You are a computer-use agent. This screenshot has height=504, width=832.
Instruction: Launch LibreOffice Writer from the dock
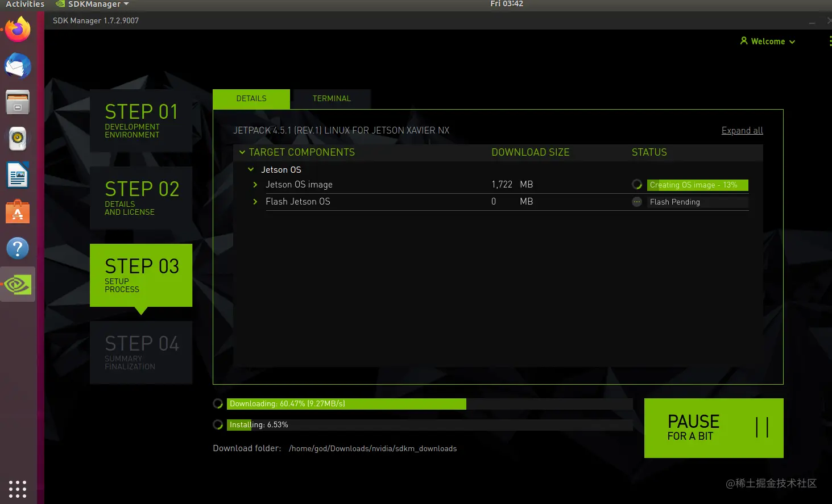point(18,175)
